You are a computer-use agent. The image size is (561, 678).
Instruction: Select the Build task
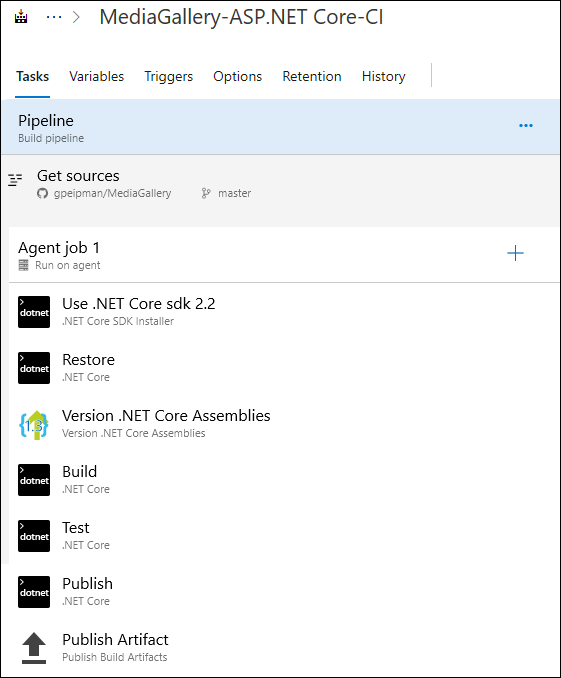coord(80,472)
